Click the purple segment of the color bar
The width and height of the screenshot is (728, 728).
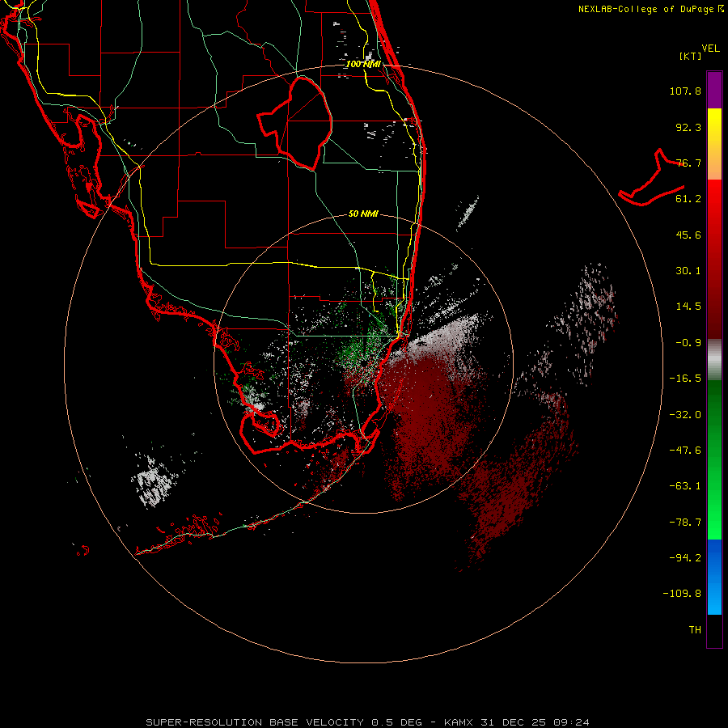[x=714, y=90]
